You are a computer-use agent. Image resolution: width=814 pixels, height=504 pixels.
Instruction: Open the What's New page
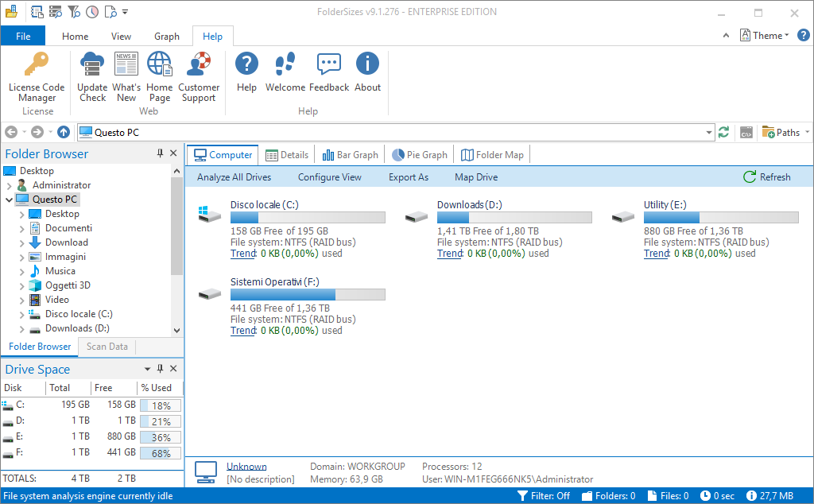(126, 78)
